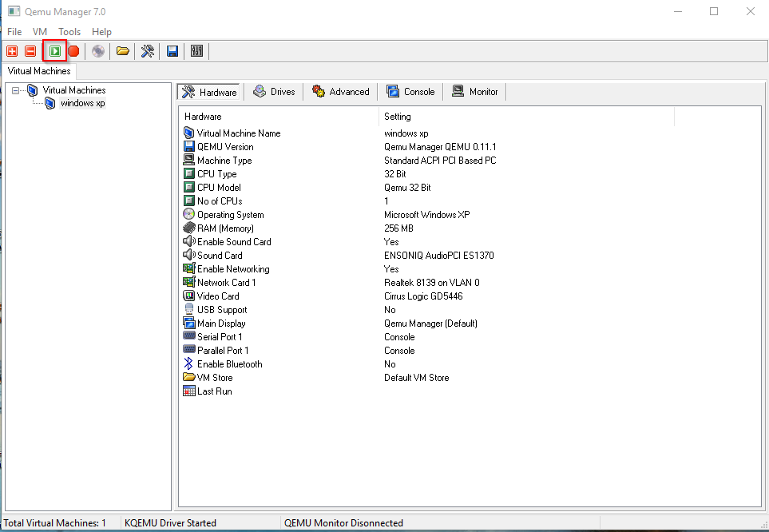Stop the VM with red stop button
The image size is (769, 532).
pos(73,51)
